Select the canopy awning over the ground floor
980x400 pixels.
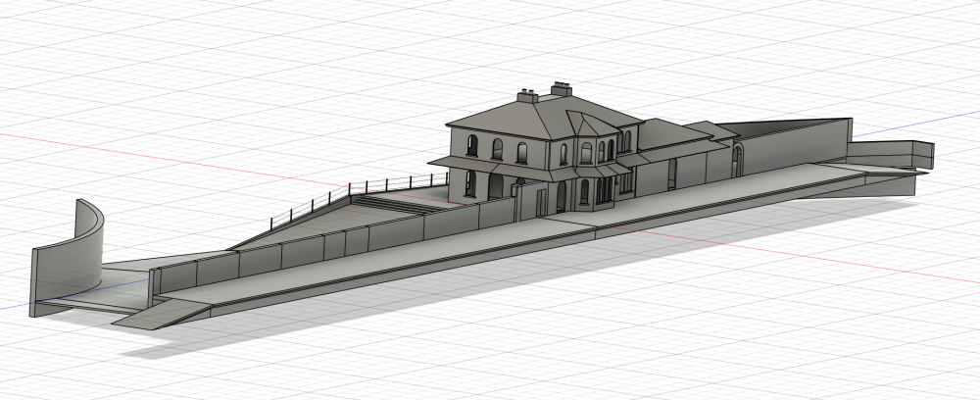(x=531, y=169)
